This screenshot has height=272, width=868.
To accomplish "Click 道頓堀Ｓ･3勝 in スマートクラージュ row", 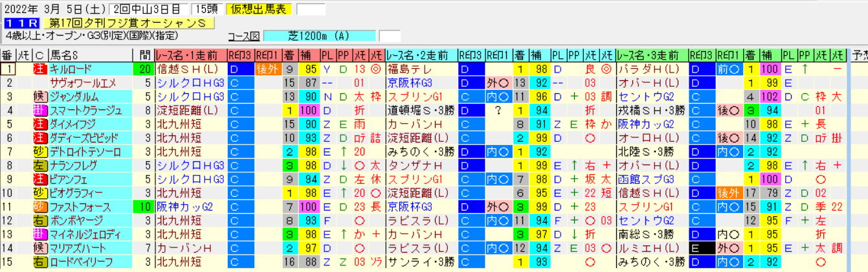I will click(x=421, y=110).
